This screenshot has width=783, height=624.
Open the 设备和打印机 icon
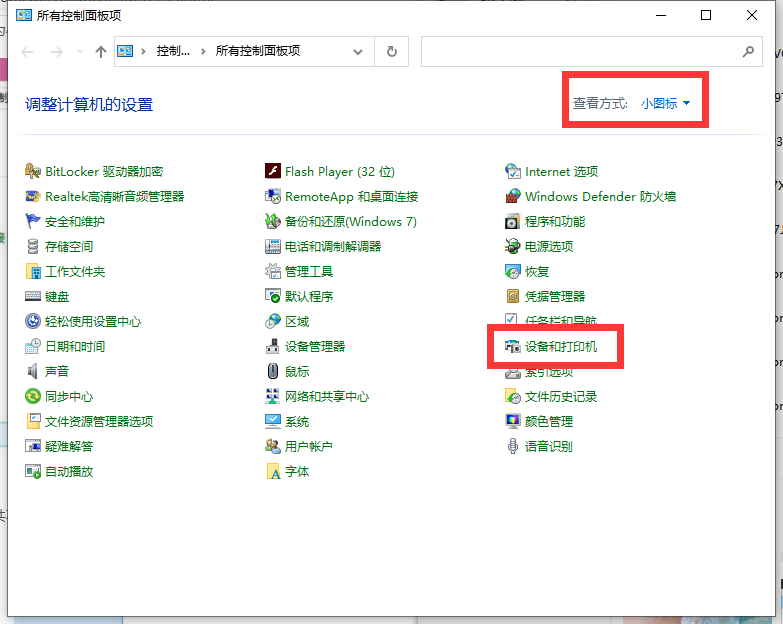[x=513, y=346]
